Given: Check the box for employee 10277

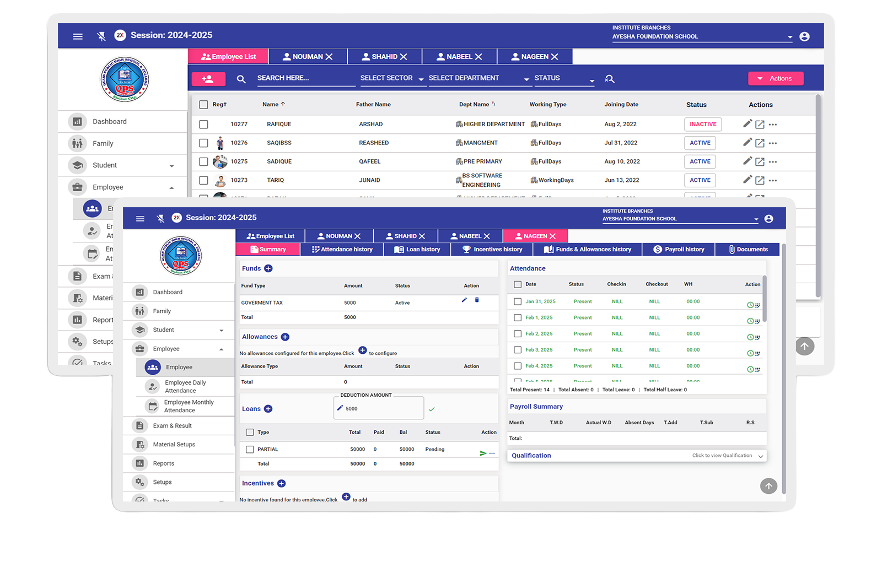Looking at the screenshot, I should (203, 125).
